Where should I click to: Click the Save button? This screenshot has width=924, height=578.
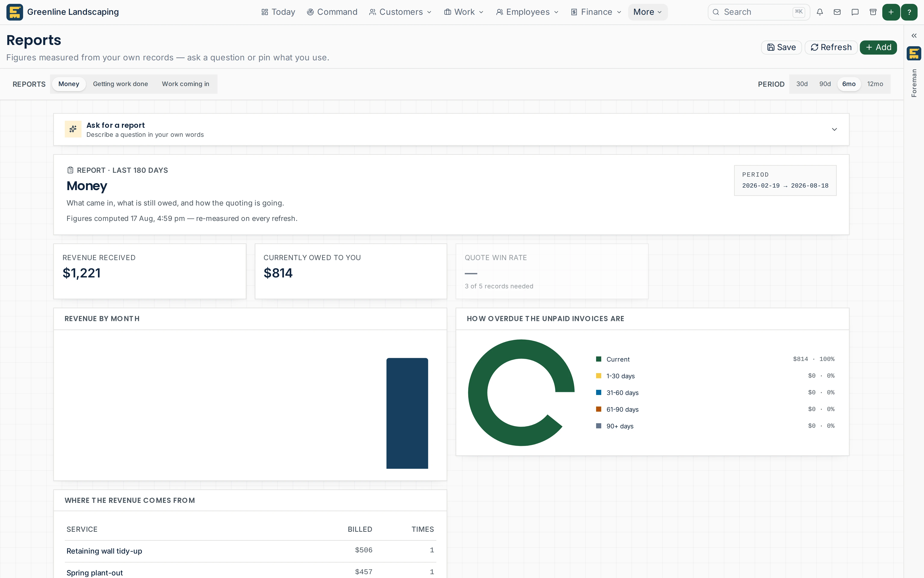pos(781,47)
